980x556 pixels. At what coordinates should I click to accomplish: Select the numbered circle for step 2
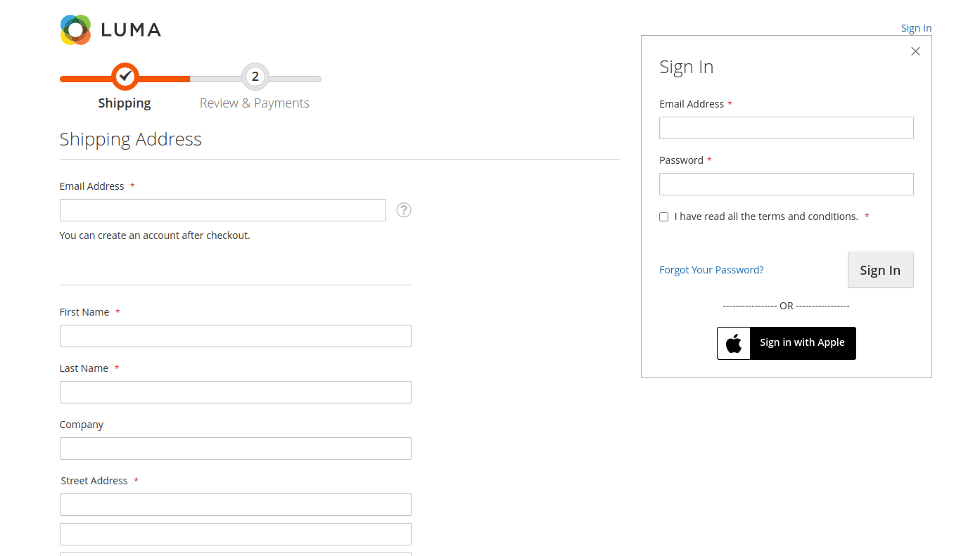[255, 77]
